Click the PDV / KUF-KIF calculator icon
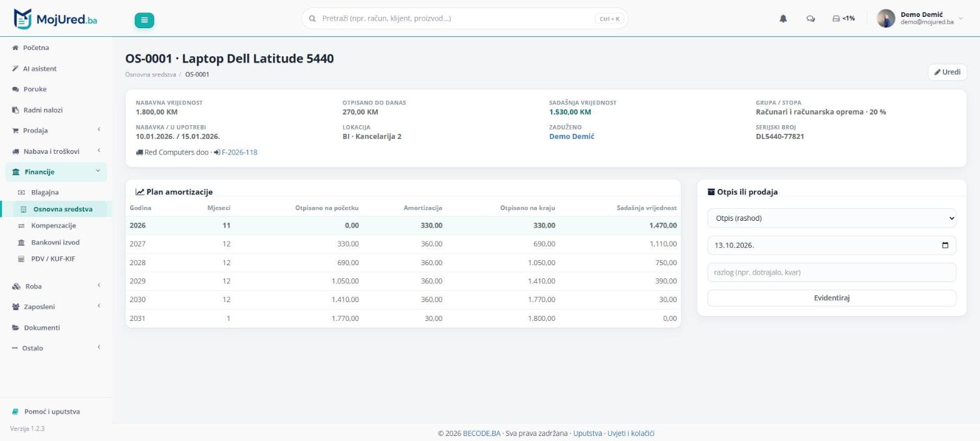The height and width of the screenshot is (441, 980). coord(21,259)
